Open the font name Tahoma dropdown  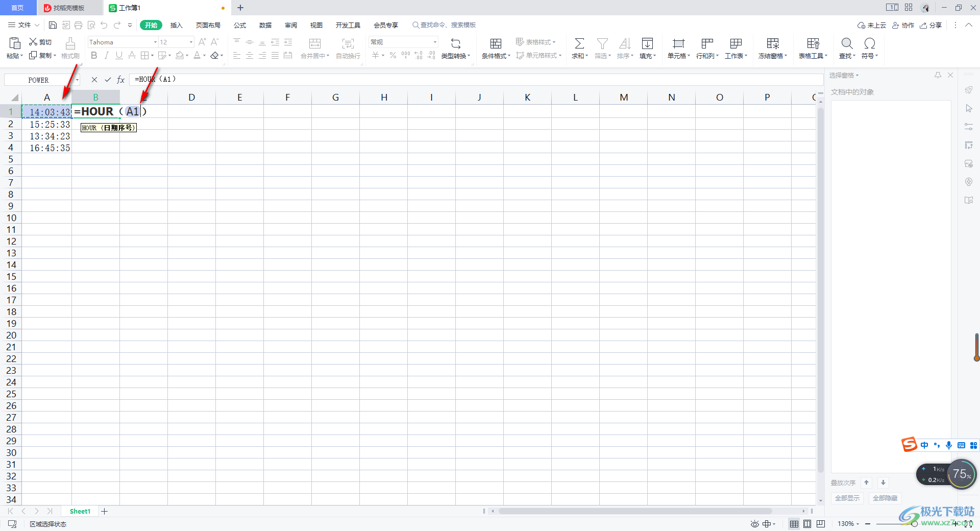(x=155, y=42)
